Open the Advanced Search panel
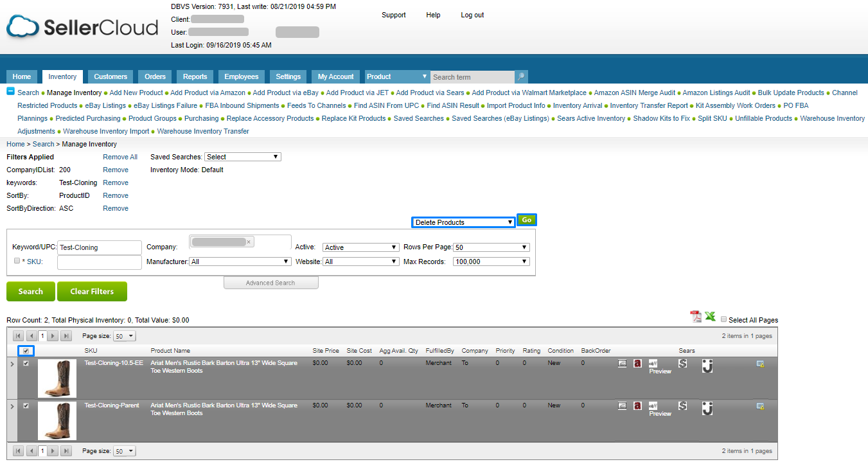Screen dimensions: 868x462 pos(270,283)
